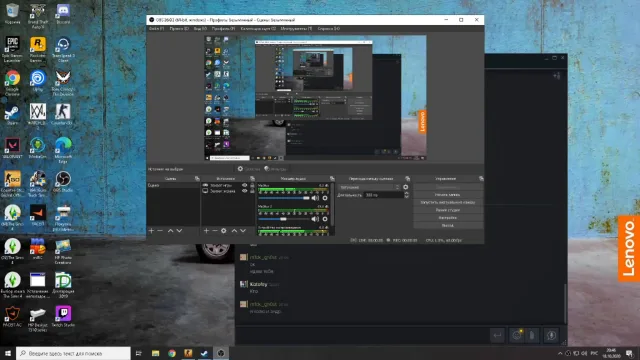Viewport: 640px width, 360px height.
Task: Toggle the lock on the first source
Action: [252, 185]
